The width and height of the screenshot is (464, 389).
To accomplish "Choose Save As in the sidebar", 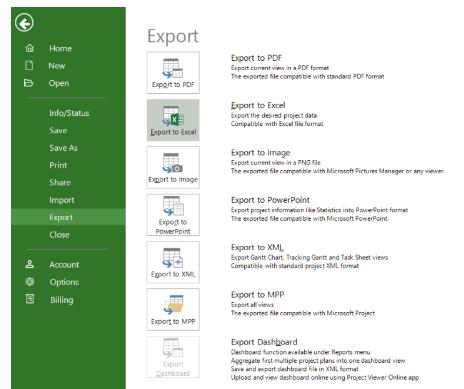I will pos(63,148).
